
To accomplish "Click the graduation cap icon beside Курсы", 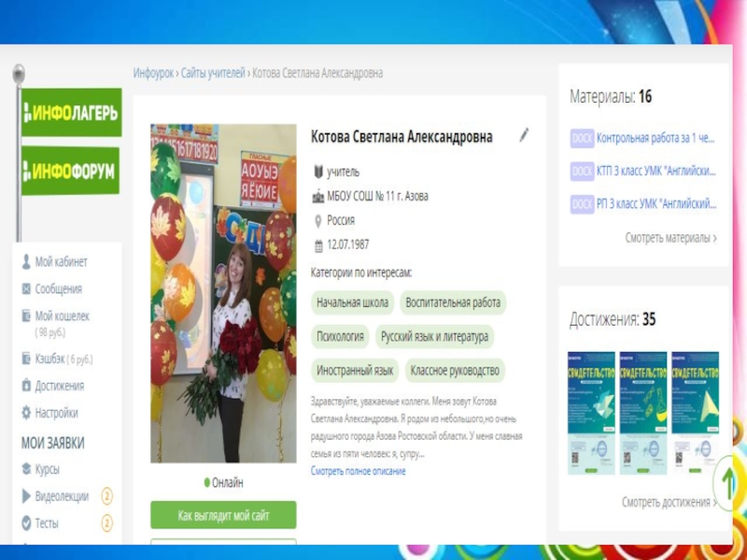I will [x=26, y=469].
